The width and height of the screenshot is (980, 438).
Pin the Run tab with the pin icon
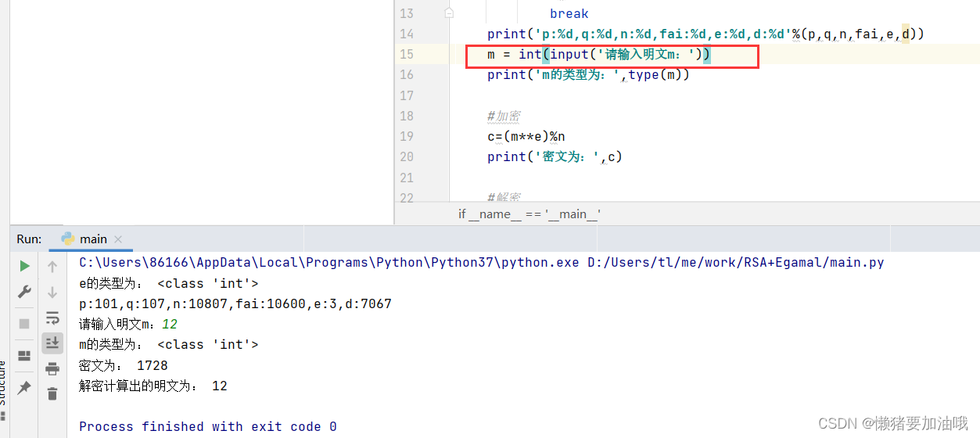(24, 387)
